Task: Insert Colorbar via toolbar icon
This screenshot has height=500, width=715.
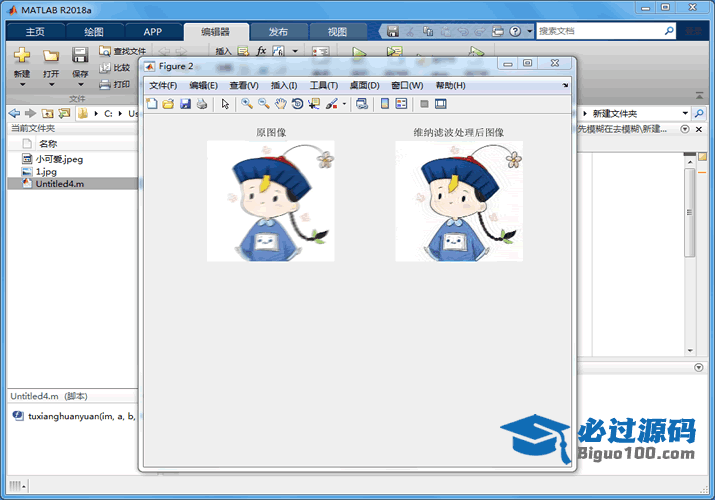Action: click(385, 104)
